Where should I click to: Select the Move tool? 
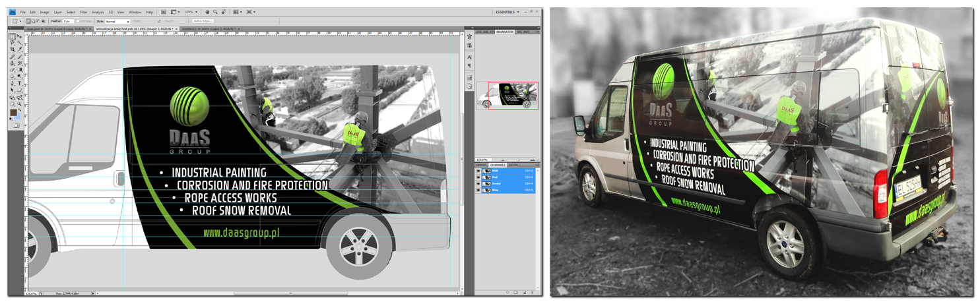pos(20,36)
